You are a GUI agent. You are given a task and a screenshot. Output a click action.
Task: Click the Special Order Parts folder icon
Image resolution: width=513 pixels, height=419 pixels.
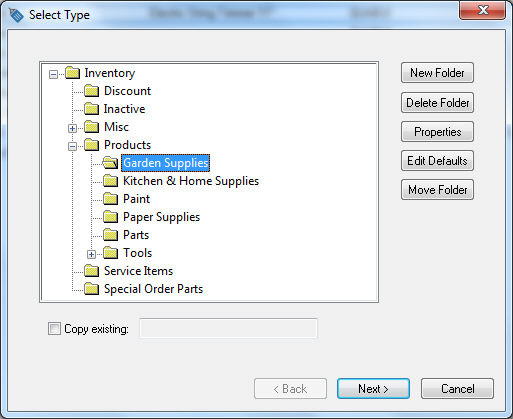point(91,289)
